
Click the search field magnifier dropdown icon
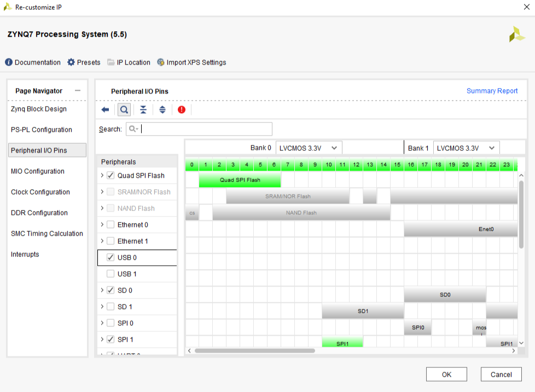tap(133, 129)
